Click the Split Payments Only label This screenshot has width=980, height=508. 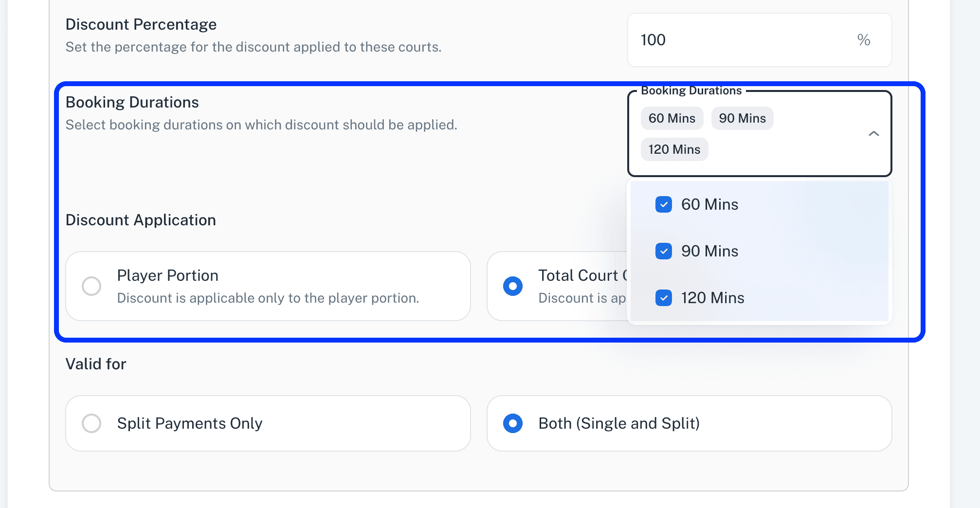point(189,423)
